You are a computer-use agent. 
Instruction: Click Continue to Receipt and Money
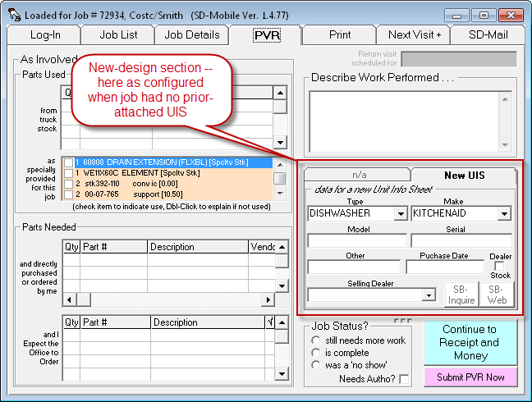470,342
